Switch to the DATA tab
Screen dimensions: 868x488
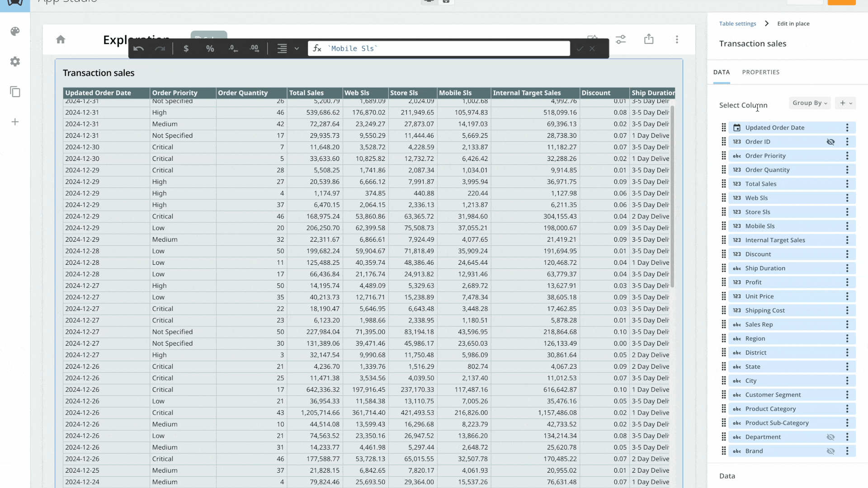(x=722, y=72)
